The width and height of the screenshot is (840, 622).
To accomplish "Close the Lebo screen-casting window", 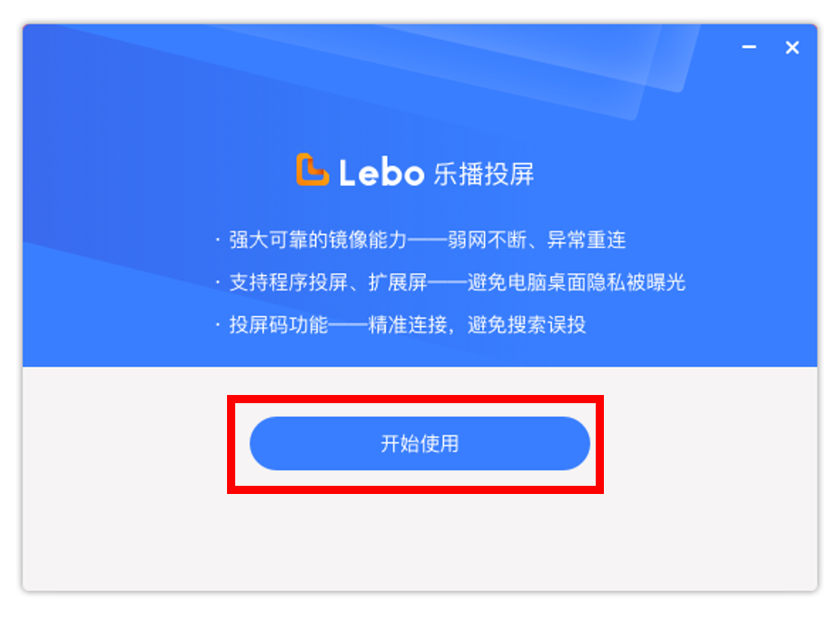I will pos(793,47).
